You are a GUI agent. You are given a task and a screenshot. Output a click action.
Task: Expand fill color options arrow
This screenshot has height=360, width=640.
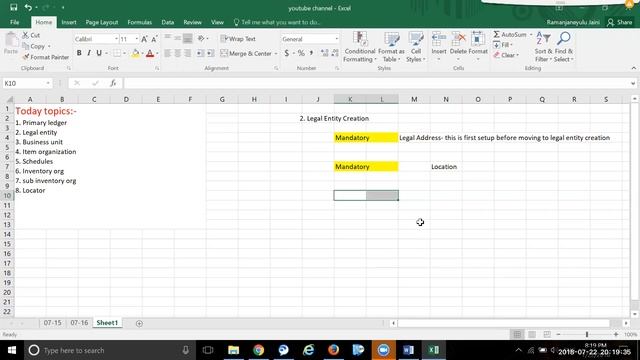point(142,53)
